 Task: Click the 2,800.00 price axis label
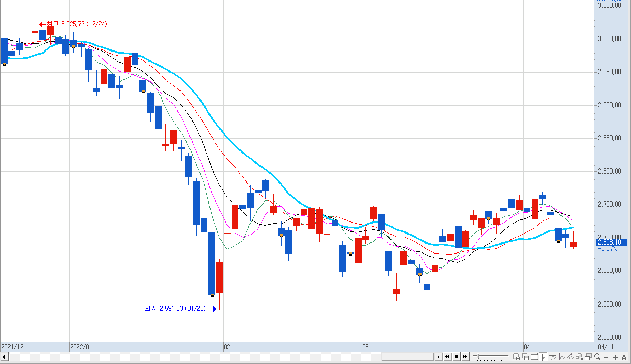coord(609,171)
